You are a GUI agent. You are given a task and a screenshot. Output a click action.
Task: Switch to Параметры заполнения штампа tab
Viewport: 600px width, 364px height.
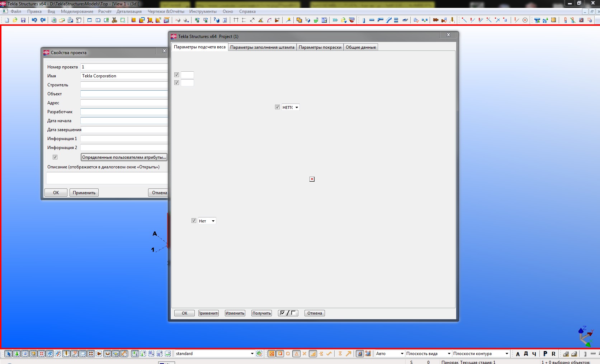coord(262,47)
